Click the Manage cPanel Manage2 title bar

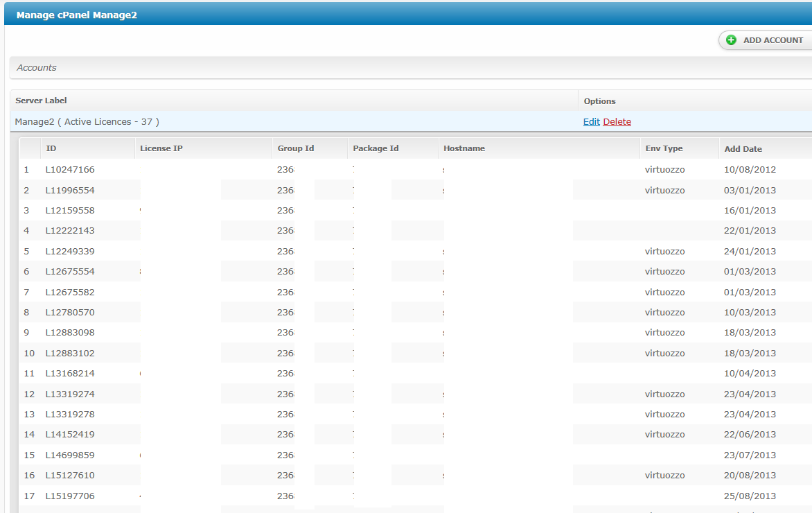click(408, 15)
